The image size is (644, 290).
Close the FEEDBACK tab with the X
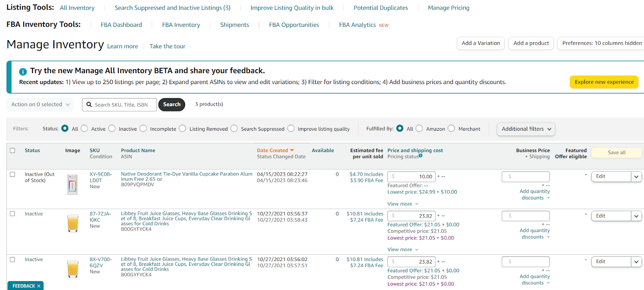click(39, 286)
